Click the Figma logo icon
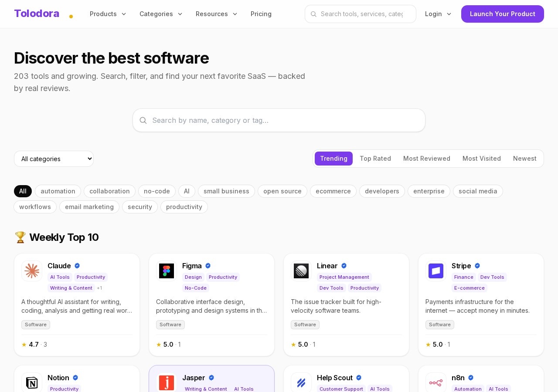Image resolution: width=558 pixels, height=392 pixels. point(167,271)
